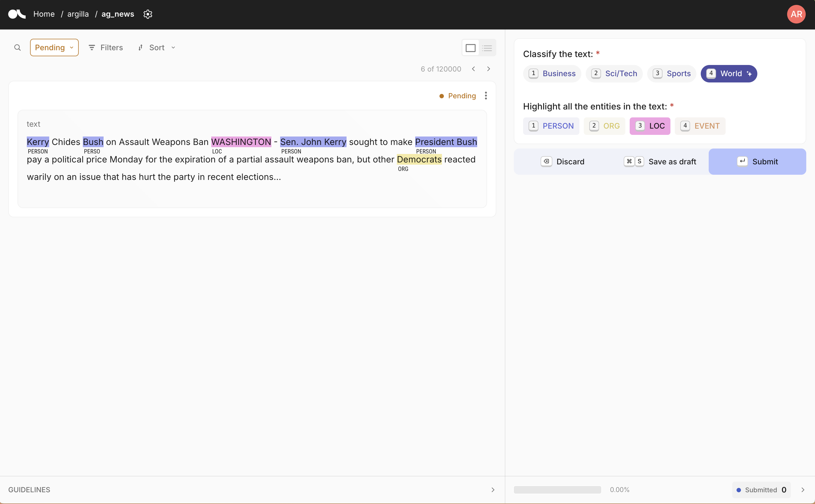
Task: Click the search magnifier icon
Action: click(17, 48)
